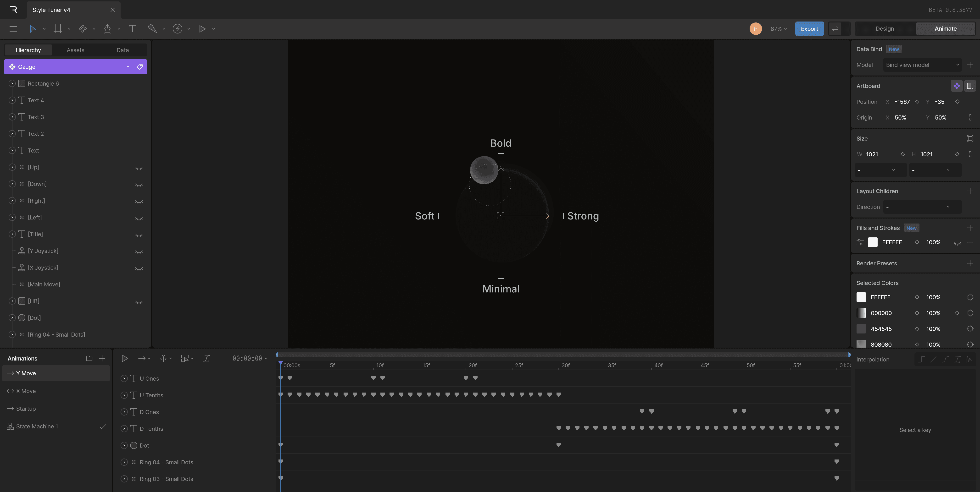The image size is (980, 492).
Task: Click the hamburger menu icon
Action: [13, 29]
